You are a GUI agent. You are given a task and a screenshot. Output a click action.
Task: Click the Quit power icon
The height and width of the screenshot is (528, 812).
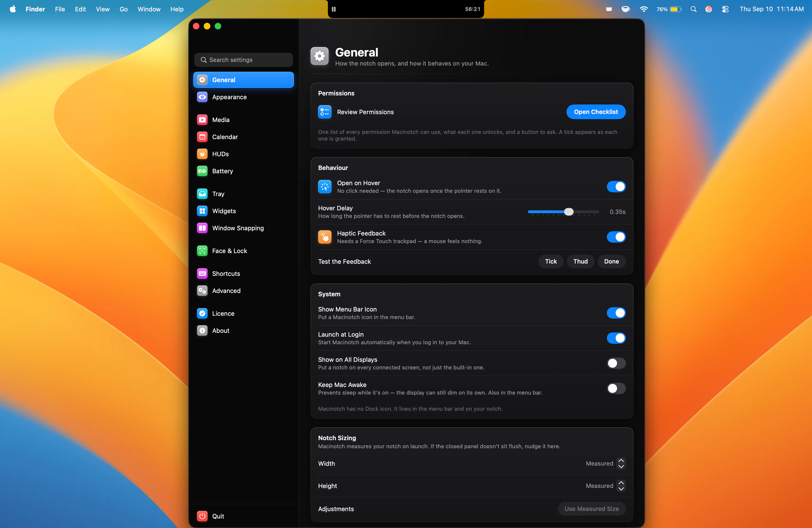[x=202, y=516]
